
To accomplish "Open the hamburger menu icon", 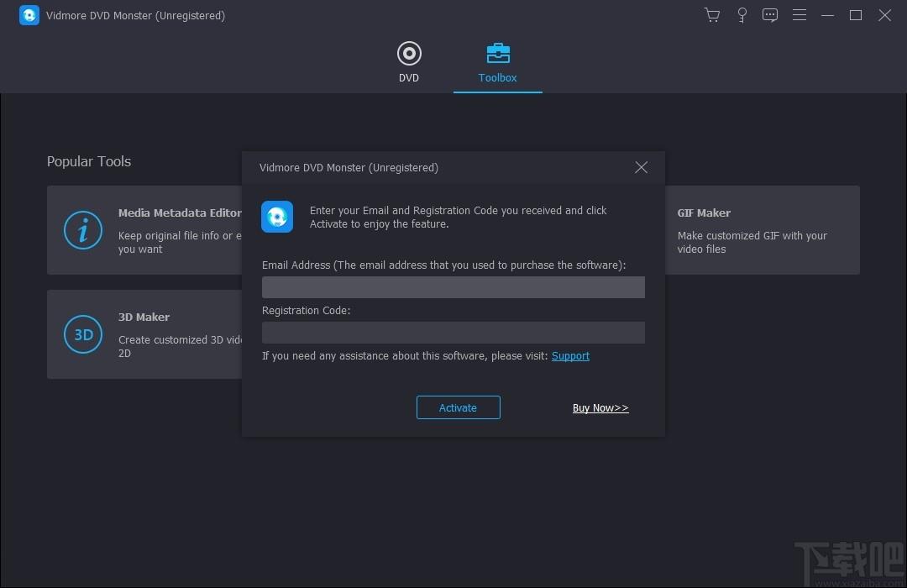I will click(x=800, y=15).
